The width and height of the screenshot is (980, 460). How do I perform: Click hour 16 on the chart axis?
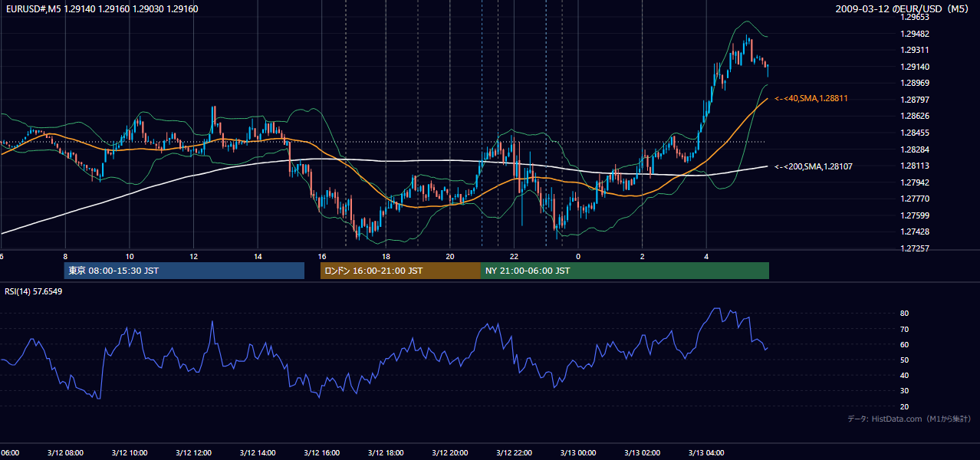point(322,256)
